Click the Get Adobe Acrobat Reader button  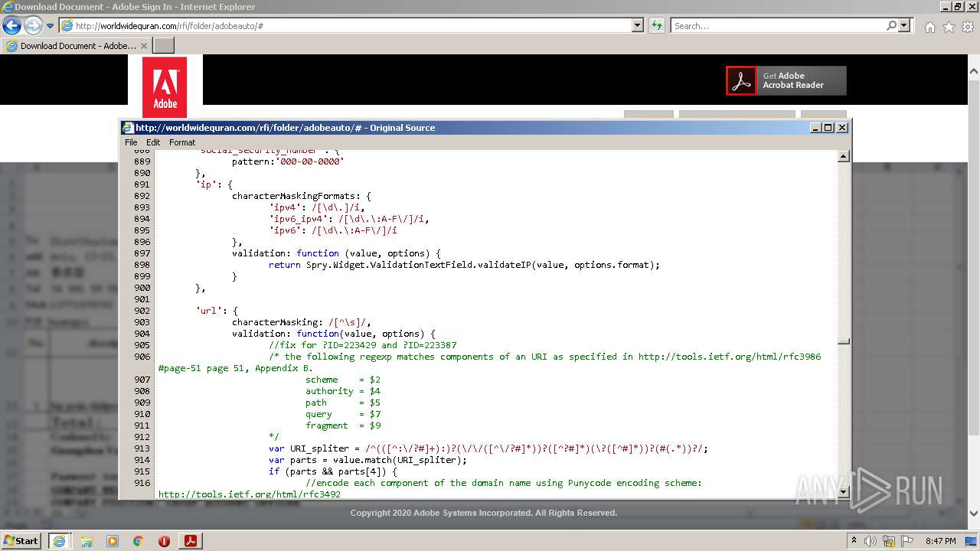786,80
